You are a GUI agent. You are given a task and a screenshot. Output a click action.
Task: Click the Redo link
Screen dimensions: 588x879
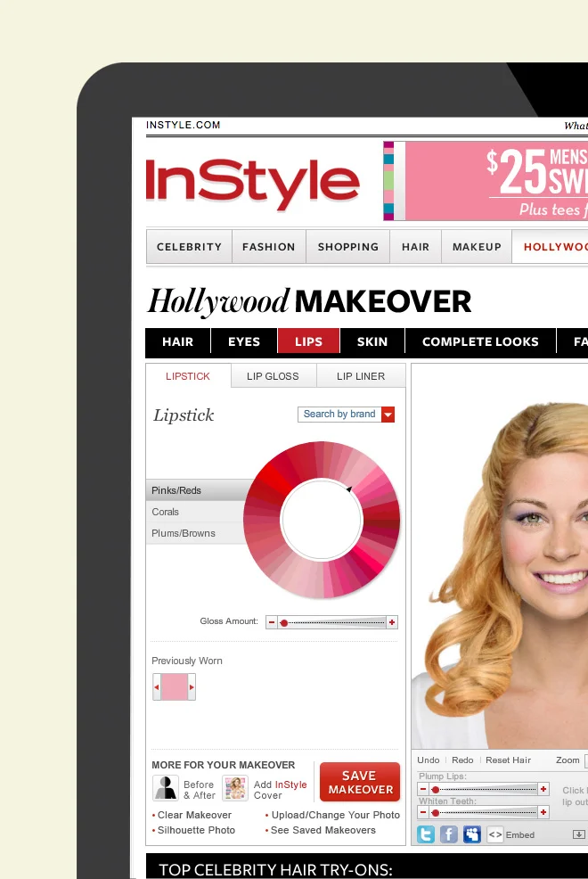[462, 760]
